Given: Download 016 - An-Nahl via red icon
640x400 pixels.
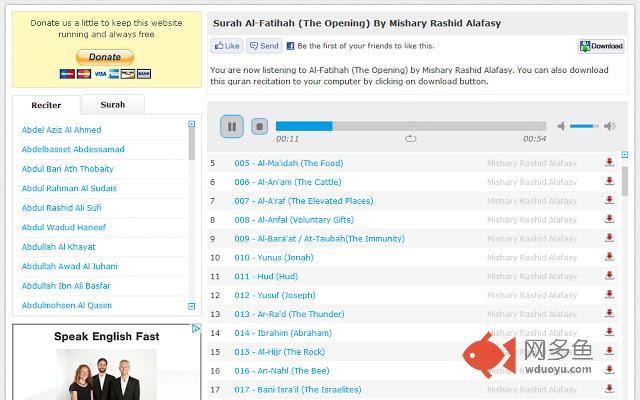Looking at the screenshot, I should [x=609, y=370].
